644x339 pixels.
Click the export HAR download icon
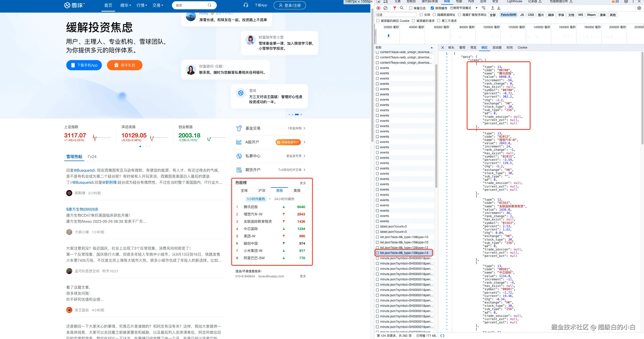499,8
